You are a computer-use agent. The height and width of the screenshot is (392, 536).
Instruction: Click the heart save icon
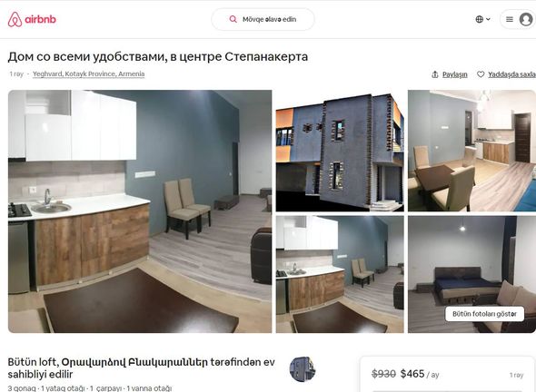[481, 74]
